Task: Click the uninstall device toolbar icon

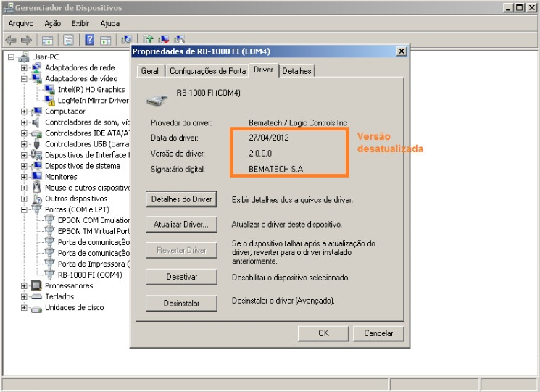Action: coord(164,40)
